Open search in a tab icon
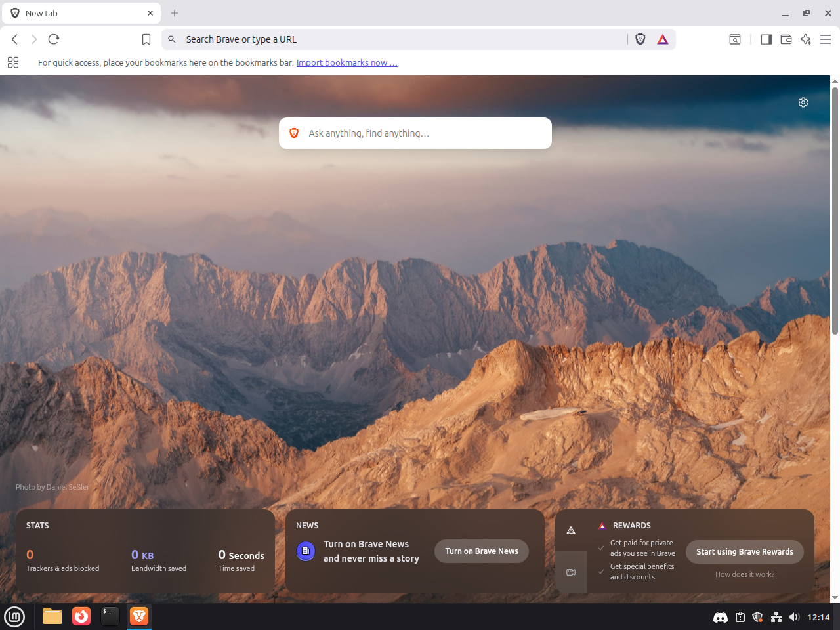The image size is (840, 630). (735, 39)
